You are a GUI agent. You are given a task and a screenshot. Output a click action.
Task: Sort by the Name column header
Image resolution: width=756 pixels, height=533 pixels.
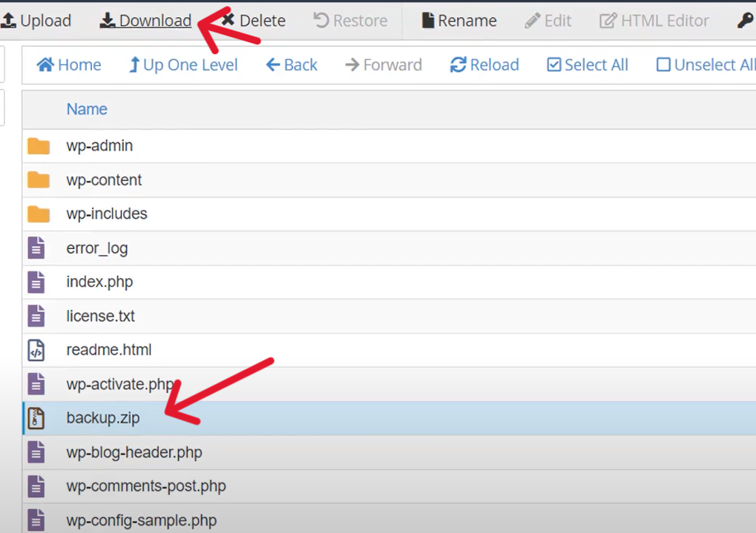click(x=87, y=110)
